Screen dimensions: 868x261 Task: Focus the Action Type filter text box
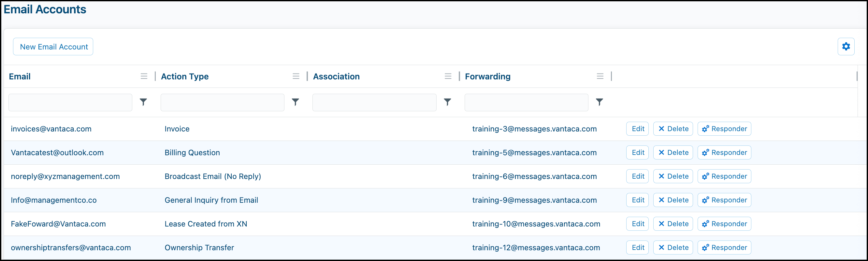pyautogui.click(x=223, y=103)
